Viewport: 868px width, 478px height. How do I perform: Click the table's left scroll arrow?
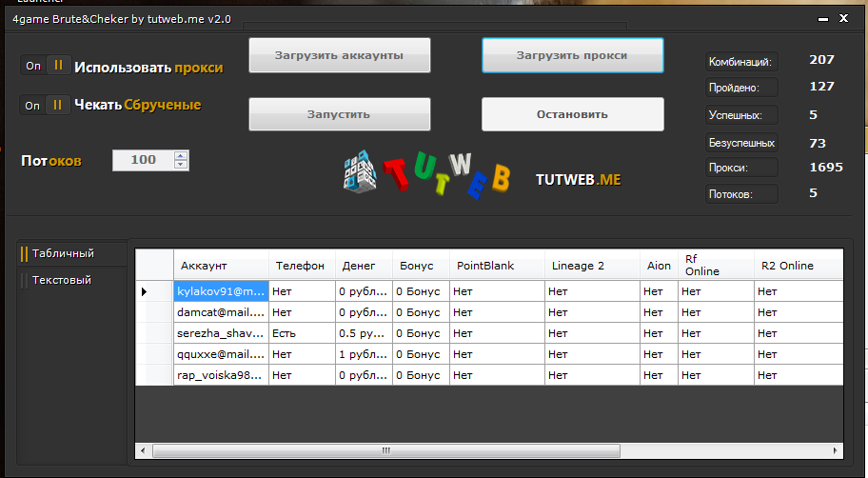click(143, 450)
